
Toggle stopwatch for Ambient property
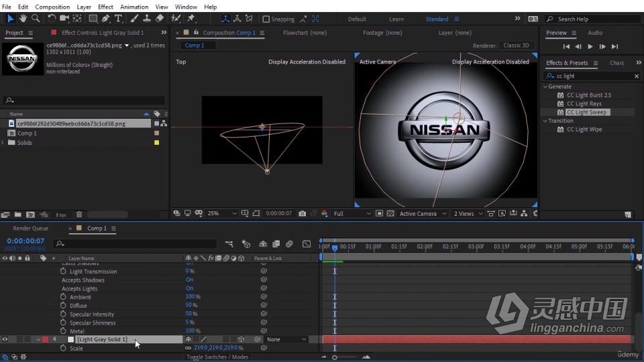click(x=63, y=297)
